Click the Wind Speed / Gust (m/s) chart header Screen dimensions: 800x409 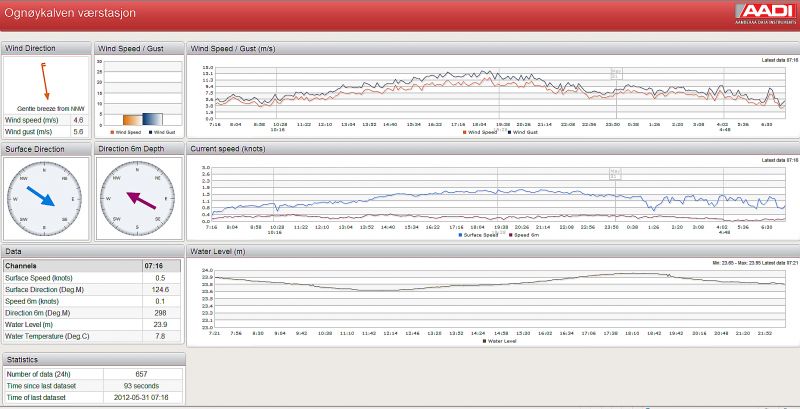tap(493, 48)
